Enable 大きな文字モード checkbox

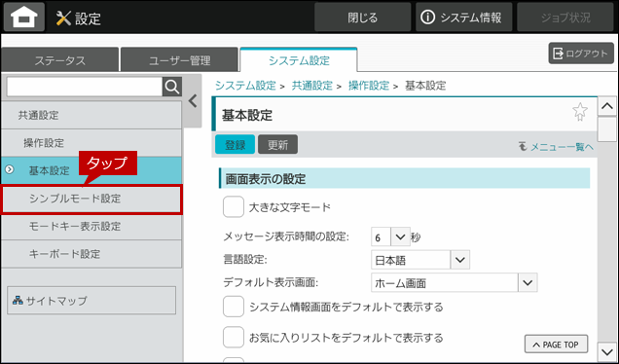tap(234, 207)
